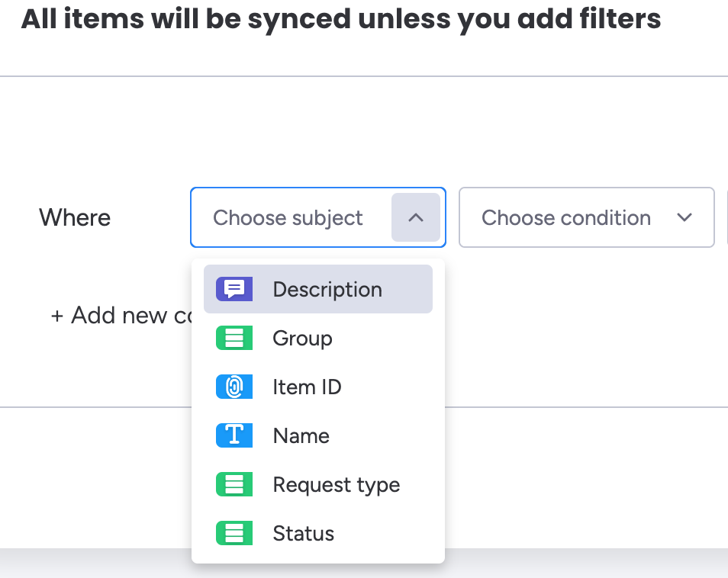Select the Name option
Screen dimensions: 728x578
point(301,436)
